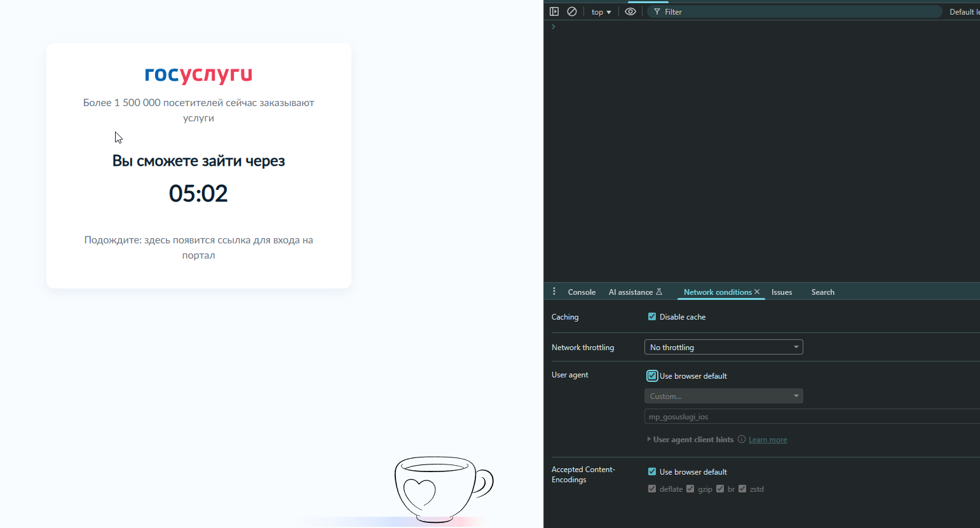
Task: Toggle the console sidebar panel icon
Action: click(554, 11)
